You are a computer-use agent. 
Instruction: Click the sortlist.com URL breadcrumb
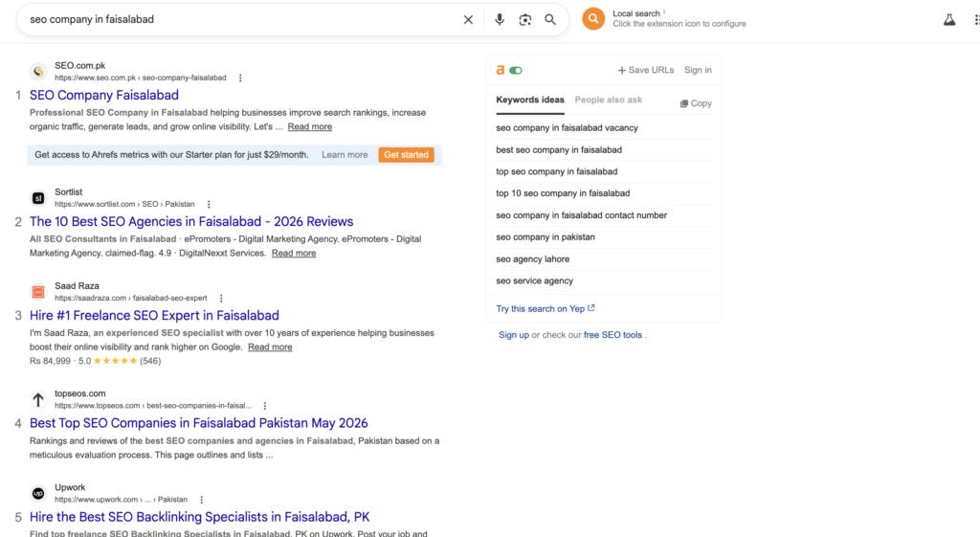tap(124, 205)
